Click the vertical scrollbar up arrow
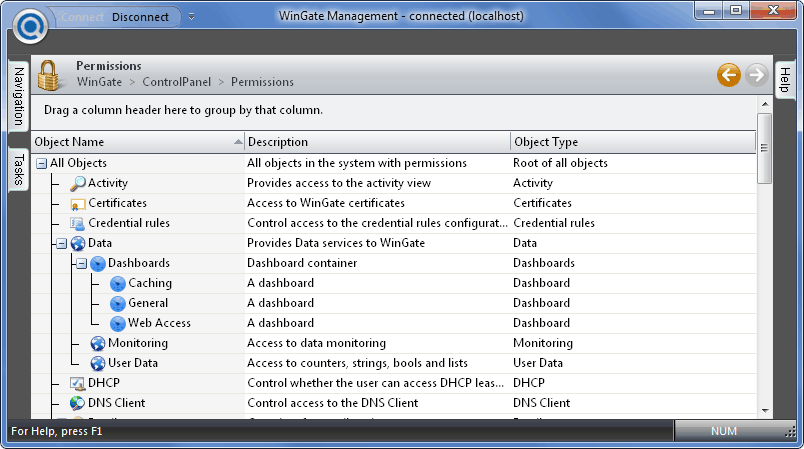The height and width of the screenshot is (449, 804). 765,104
